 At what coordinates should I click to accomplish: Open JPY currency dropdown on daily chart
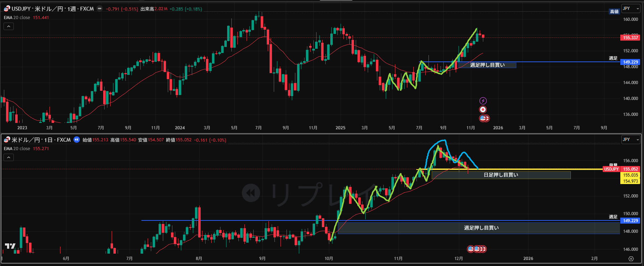coord(631,140)
